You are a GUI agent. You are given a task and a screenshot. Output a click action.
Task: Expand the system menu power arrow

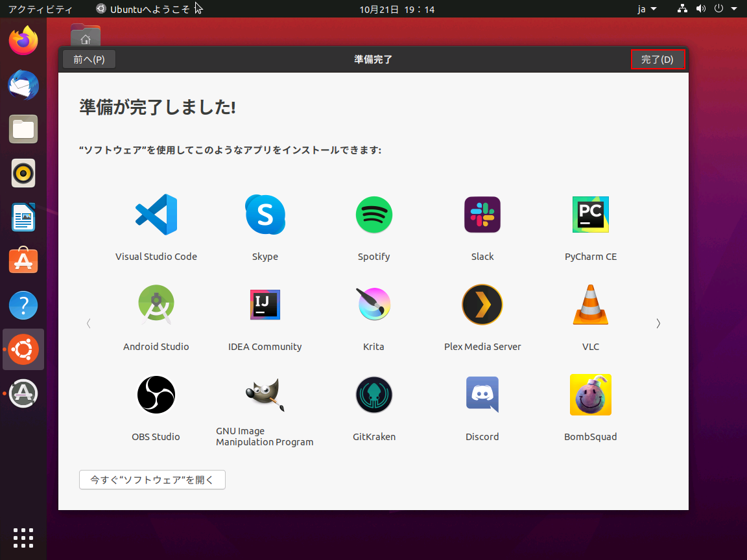pyautogui.click(x=733, y=8)
